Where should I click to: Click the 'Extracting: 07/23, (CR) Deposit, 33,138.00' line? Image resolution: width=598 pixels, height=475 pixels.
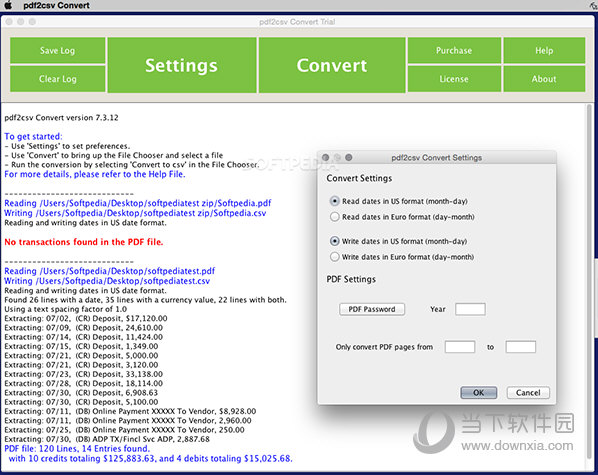(x=84, y=374)
